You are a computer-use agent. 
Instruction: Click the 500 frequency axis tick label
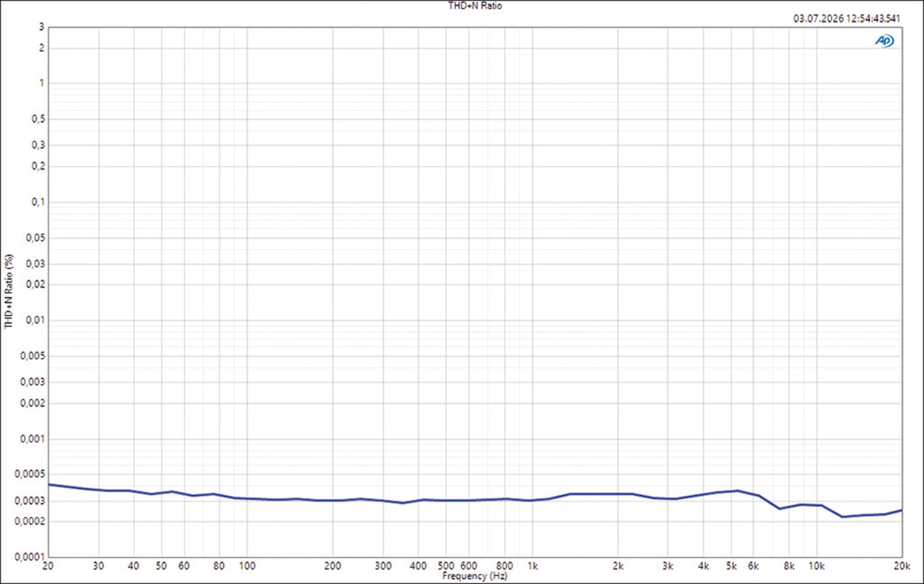click(x=446, y=566)
